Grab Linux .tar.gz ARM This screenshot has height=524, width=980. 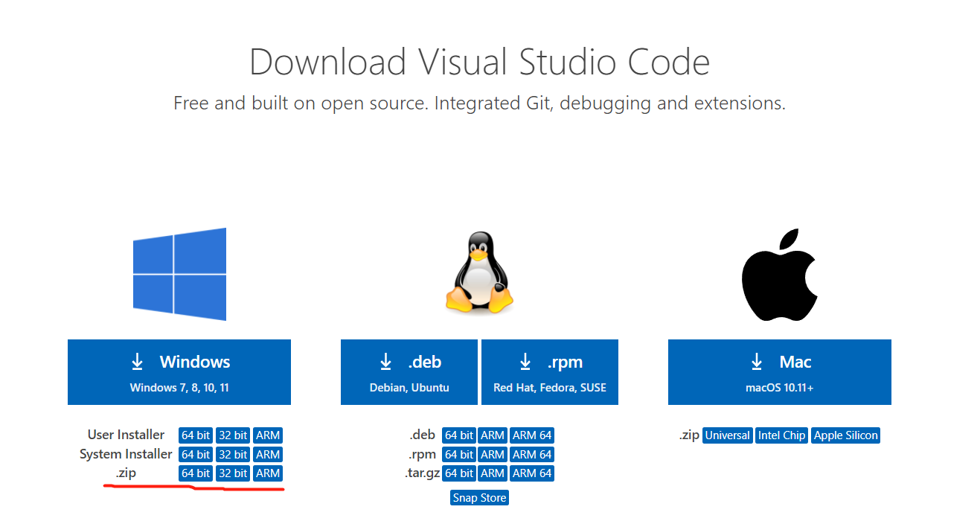[493, 473]
